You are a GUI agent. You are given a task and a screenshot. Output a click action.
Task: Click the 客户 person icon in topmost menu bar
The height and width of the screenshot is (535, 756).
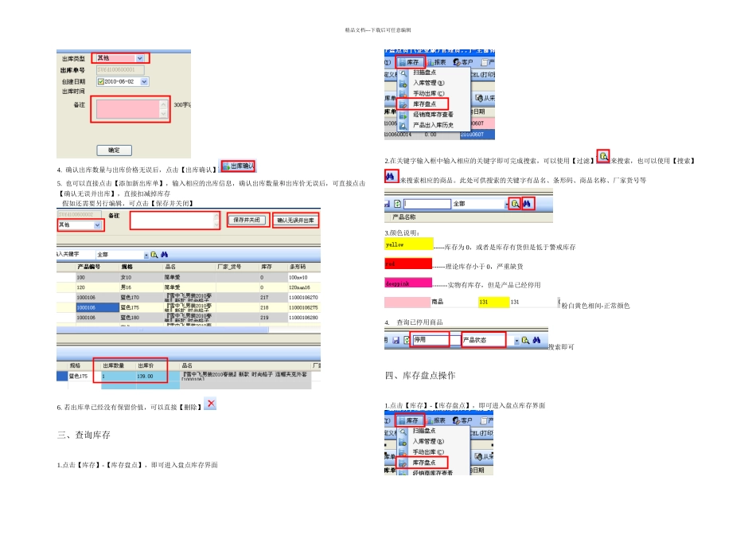click(x=457, y=62)
